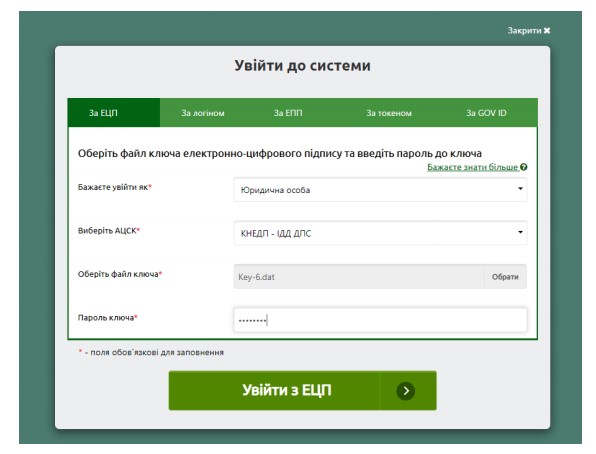Switch to the За ЕПП tab
Image resolution: width=596 pixels, height=454 pixels.
288,113
